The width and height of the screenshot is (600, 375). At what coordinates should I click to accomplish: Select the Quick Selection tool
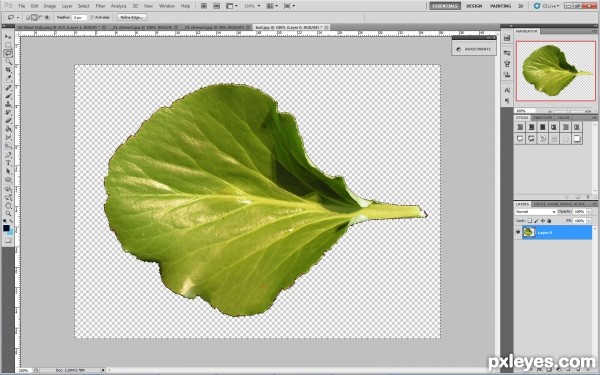[8, 62]
